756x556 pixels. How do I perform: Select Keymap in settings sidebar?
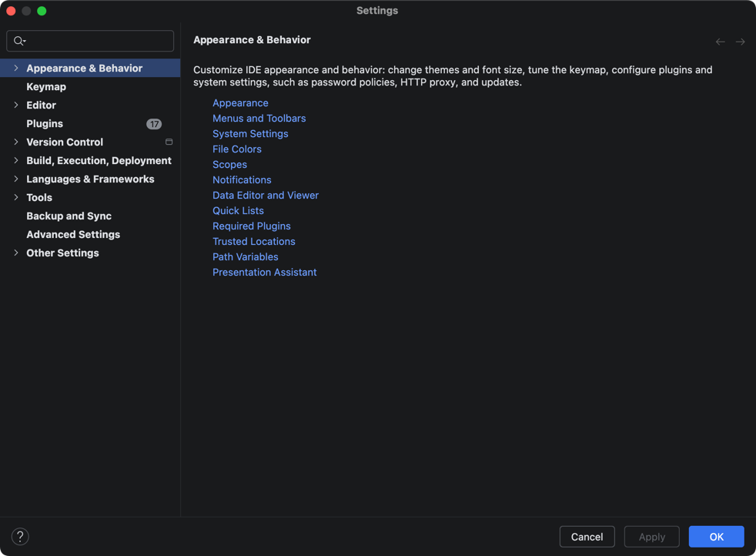46,87
